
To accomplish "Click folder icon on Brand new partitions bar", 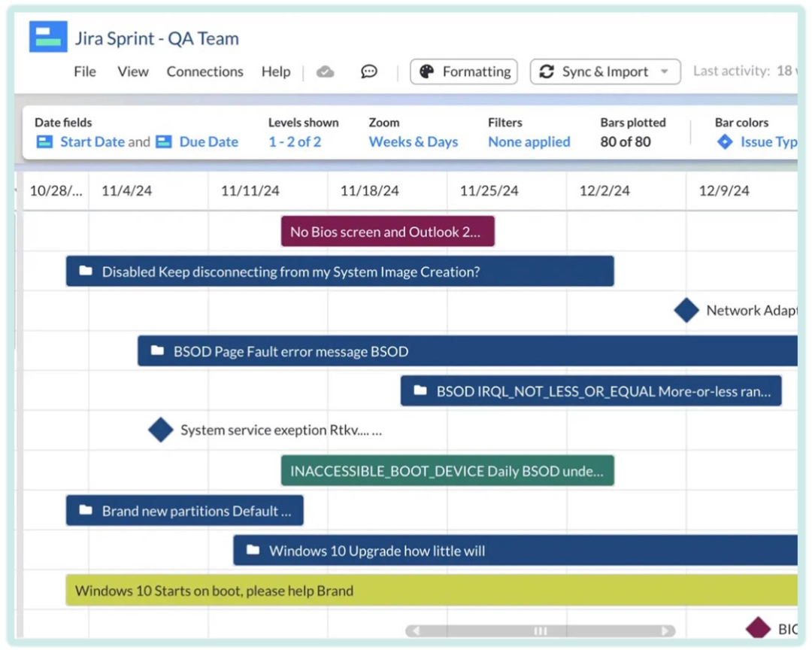I will coord(86,511).
